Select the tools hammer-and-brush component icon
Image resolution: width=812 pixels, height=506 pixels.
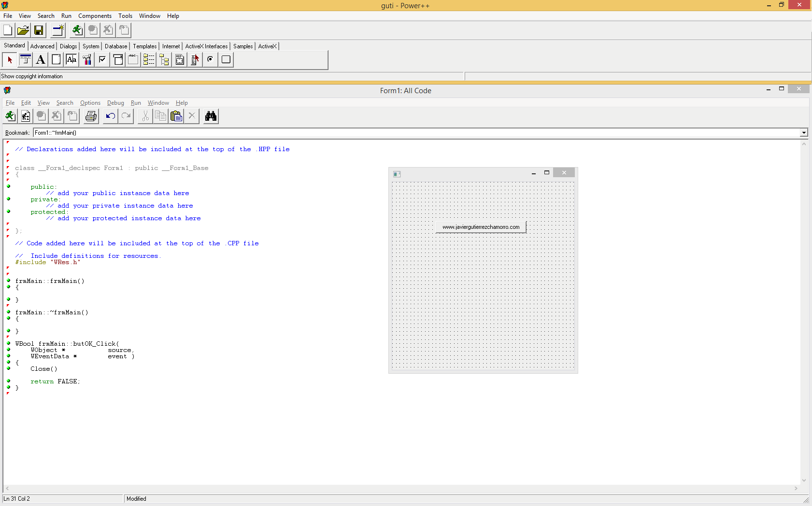pyautogui.click(x=87, y=60)
